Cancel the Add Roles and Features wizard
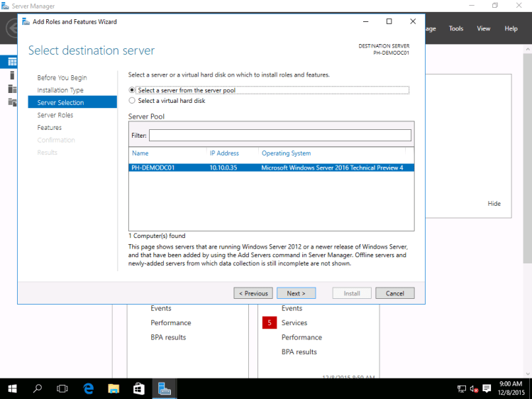Screen dimensions: 532x399 coord(394,293)
